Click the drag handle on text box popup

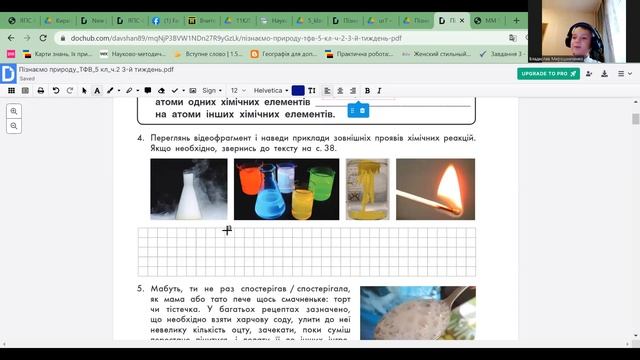(x=353, y=111)
